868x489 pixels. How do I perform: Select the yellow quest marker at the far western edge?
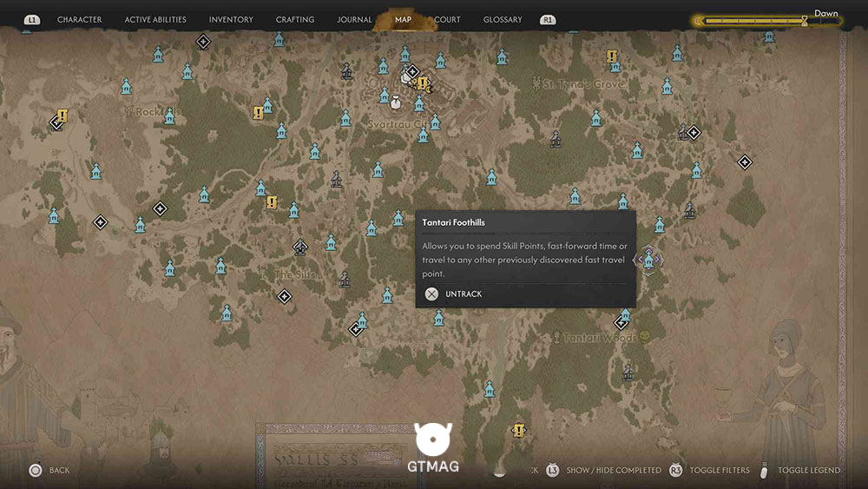62,116
